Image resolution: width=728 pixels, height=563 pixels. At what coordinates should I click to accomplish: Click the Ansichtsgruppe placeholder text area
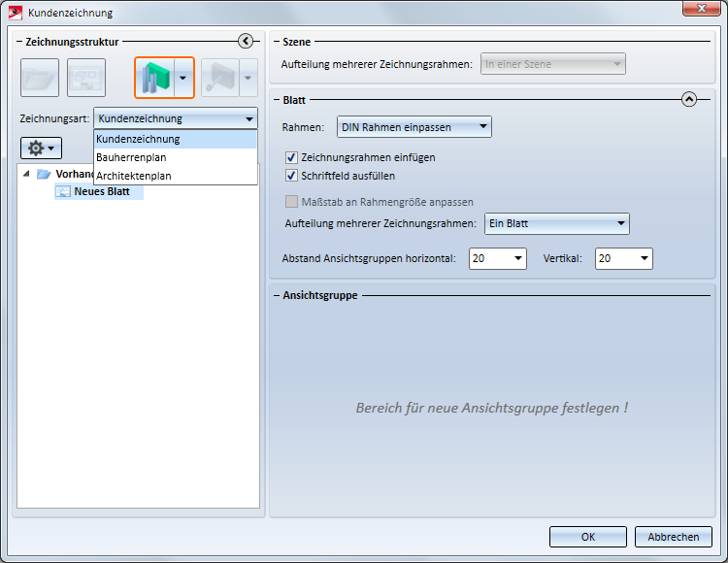492,408
